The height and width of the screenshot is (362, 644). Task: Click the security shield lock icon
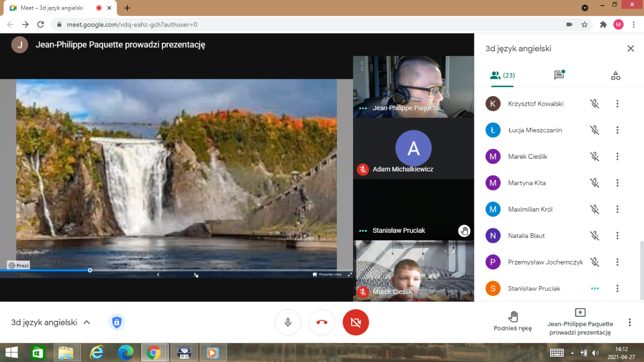[117, 322]
